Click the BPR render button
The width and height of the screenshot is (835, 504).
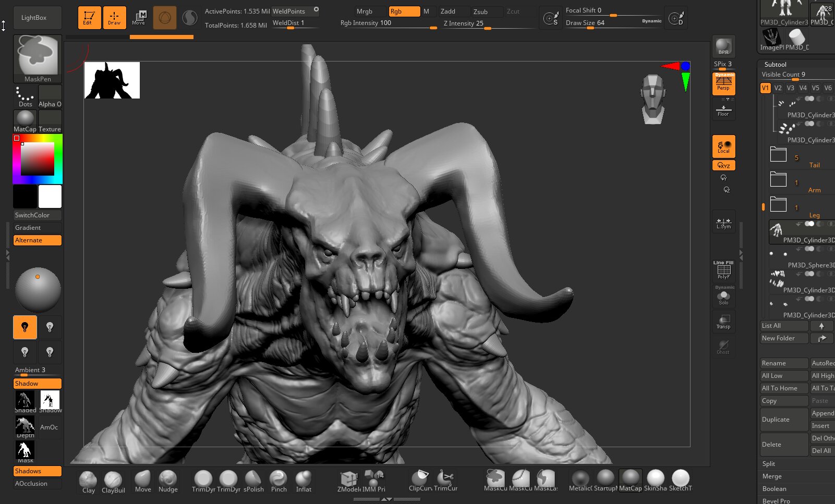tap(723, 46)
